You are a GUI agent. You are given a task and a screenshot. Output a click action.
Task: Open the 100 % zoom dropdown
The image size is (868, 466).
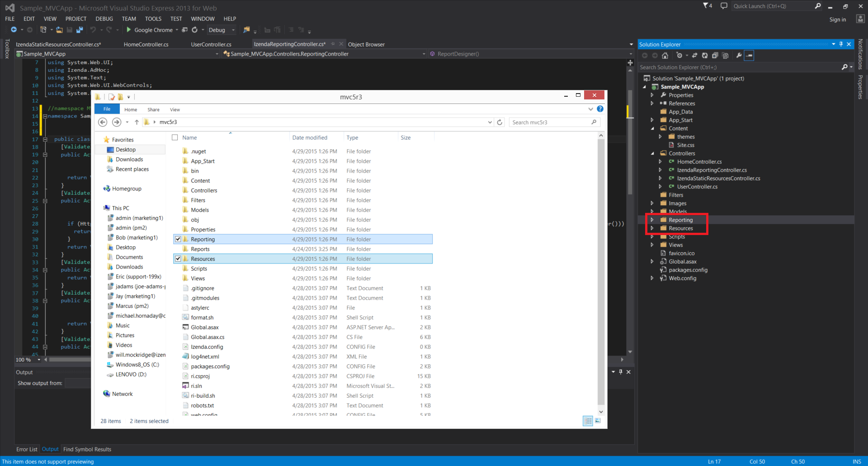[x=39, y=360]
